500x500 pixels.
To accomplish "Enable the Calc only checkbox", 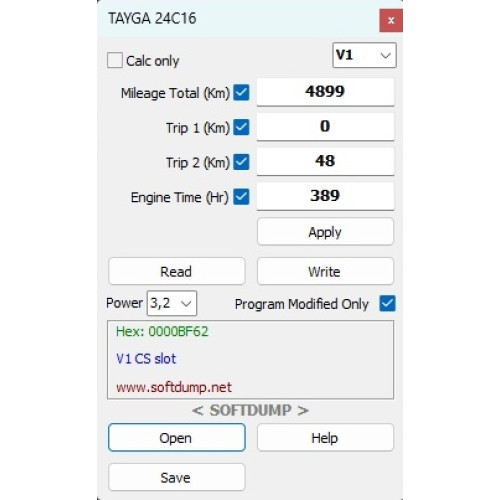I will [x=115, y=60].
